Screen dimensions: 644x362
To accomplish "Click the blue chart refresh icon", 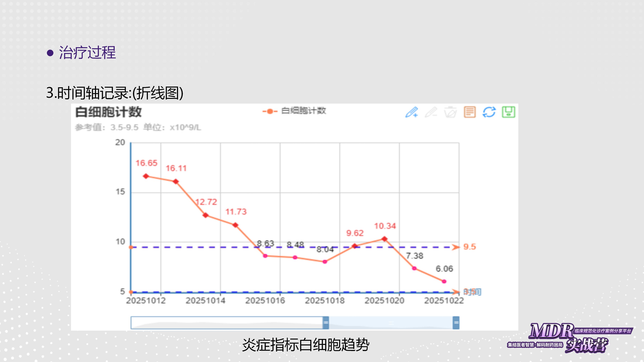I will [x=489, y=112].
